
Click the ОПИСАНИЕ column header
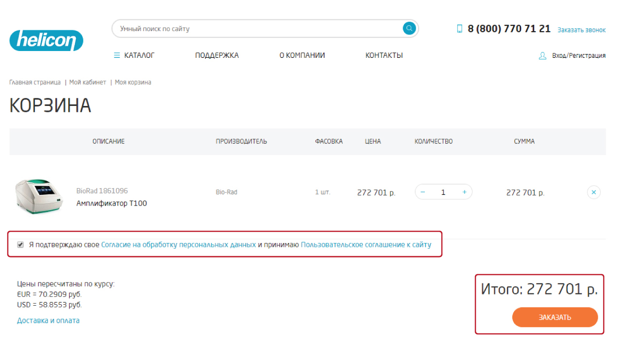pos(108,141)
